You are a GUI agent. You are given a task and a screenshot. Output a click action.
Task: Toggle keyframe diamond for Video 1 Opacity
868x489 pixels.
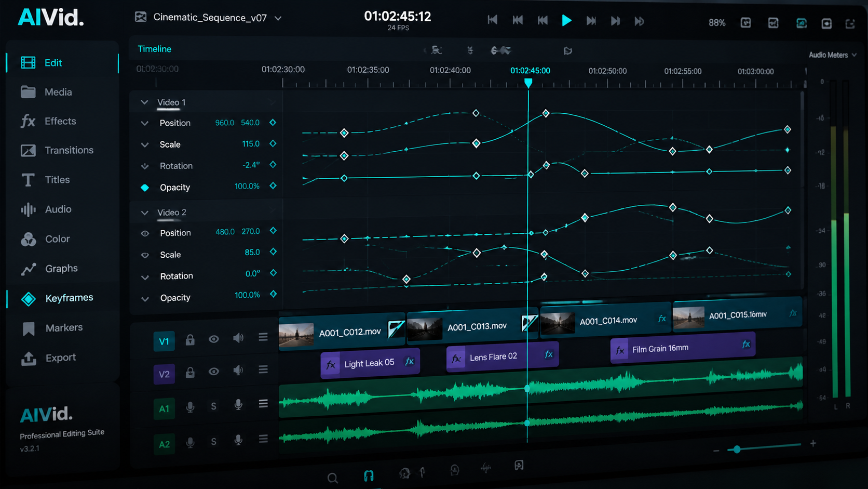(x=273, y=186)
